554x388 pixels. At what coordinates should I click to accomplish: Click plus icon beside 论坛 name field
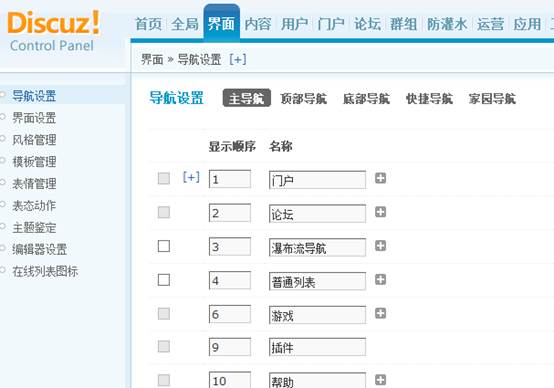click(x=380, y=212)
